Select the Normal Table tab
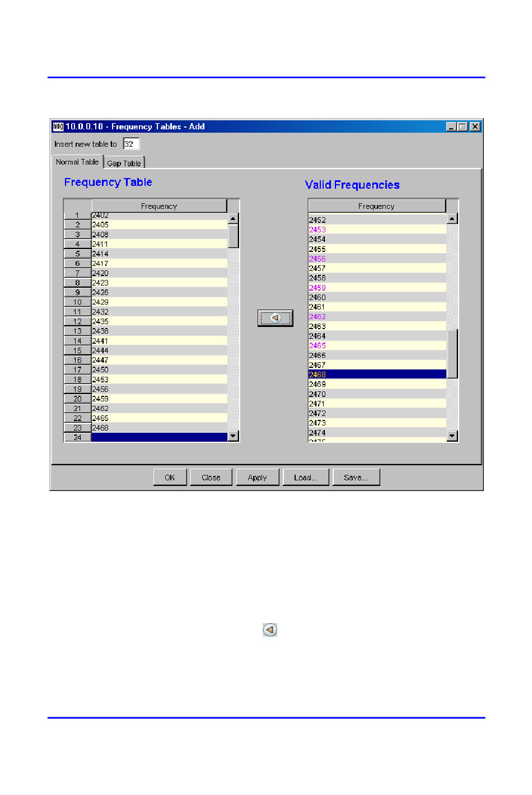The width and height of the screenshot is (532, 795). (x=77, y=162)
